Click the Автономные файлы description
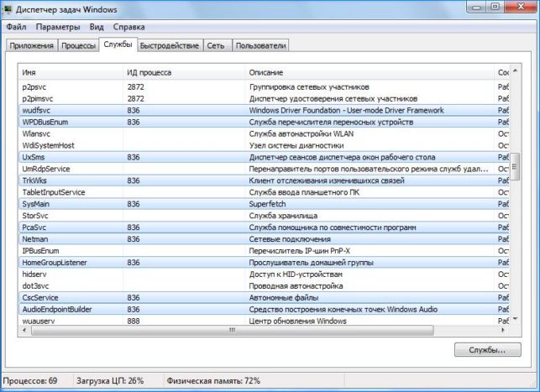The width and height of the screenshot is (540, 392). tap(284, 298)
